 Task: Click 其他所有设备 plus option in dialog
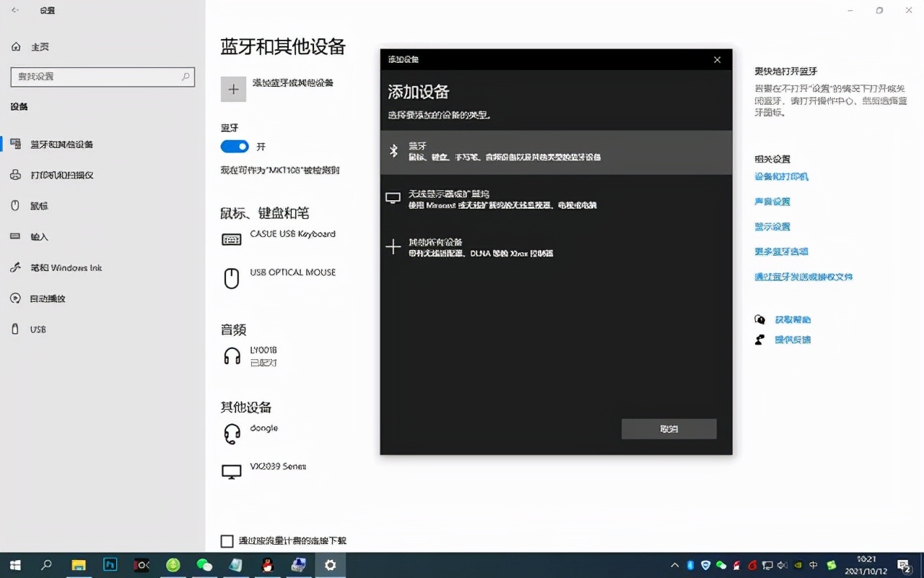(x=556, y=247)
